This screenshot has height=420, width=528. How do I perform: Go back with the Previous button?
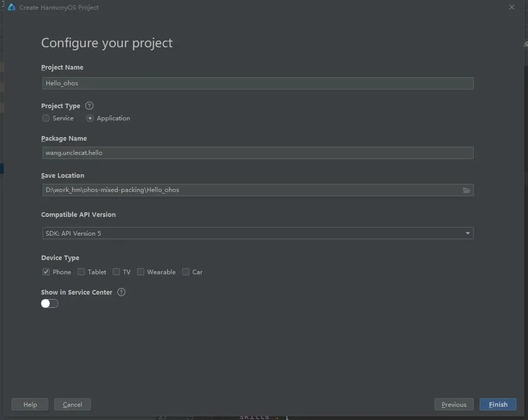tap(454, 404)
